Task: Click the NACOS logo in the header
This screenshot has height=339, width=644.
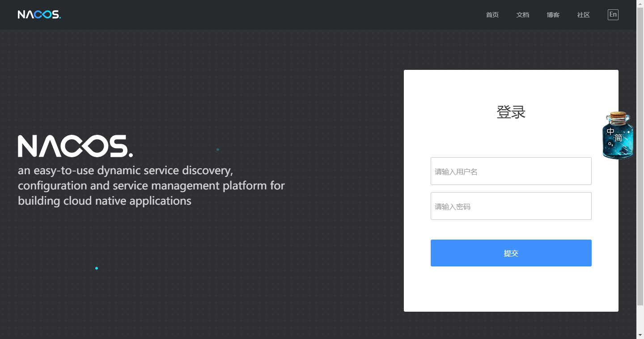Action: 39,15
